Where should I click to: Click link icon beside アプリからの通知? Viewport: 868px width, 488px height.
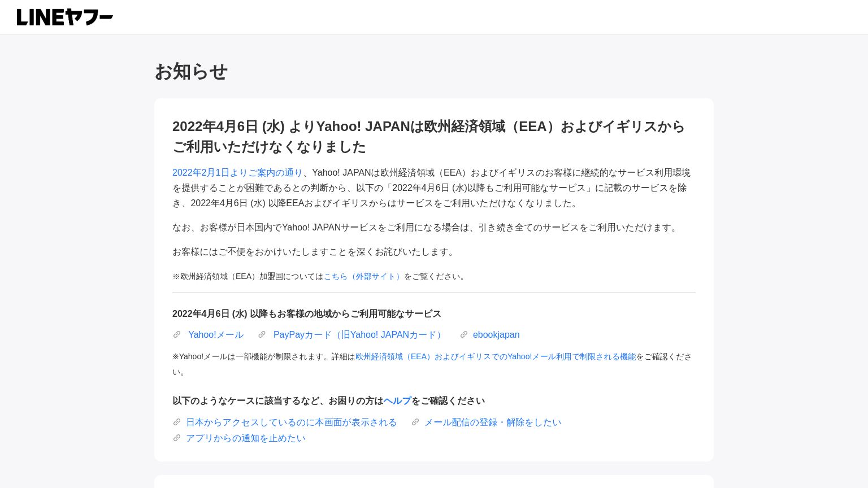177,438
